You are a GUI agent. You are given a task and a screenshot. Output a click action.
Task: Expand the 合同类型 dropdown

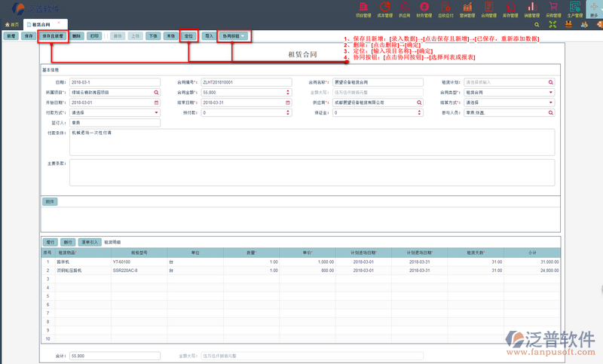coord(551,93)
